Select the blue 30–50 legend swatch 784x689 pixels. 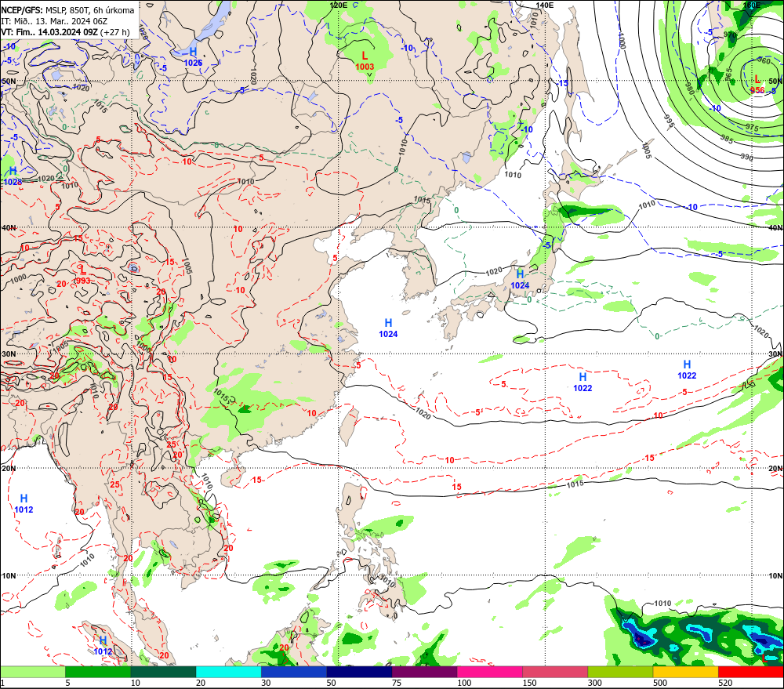click(294, 672)
